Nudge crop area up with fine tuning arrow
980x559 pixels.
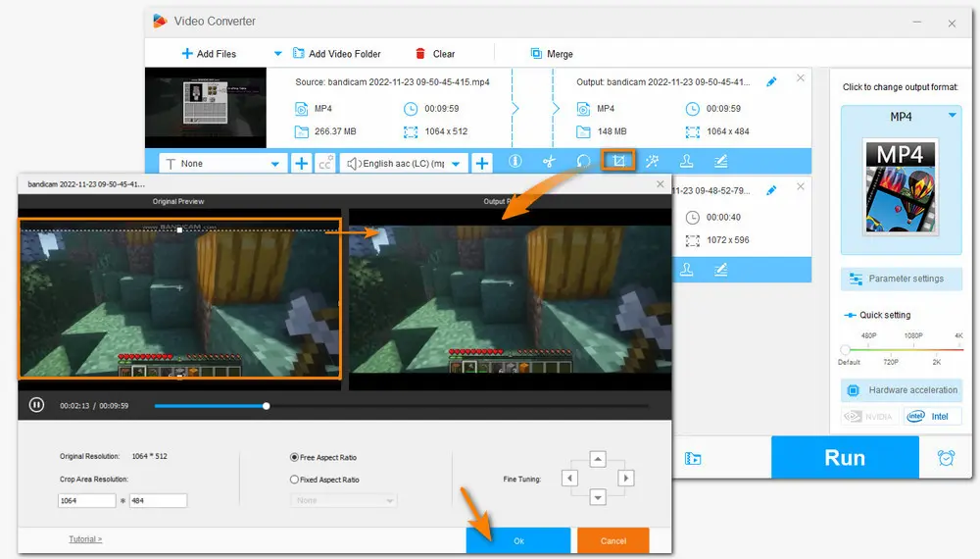598,459
